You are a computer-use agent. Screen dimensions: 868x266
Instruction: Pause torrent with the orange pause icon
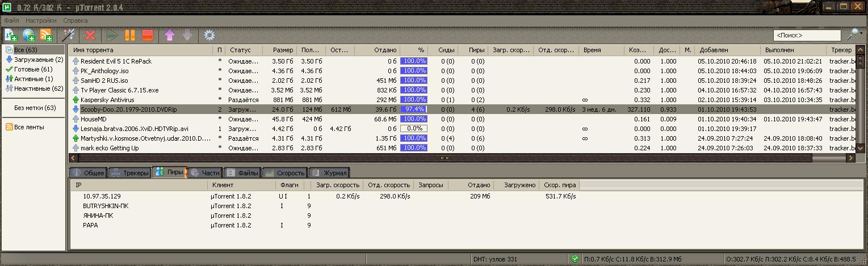tap(130, 35)
